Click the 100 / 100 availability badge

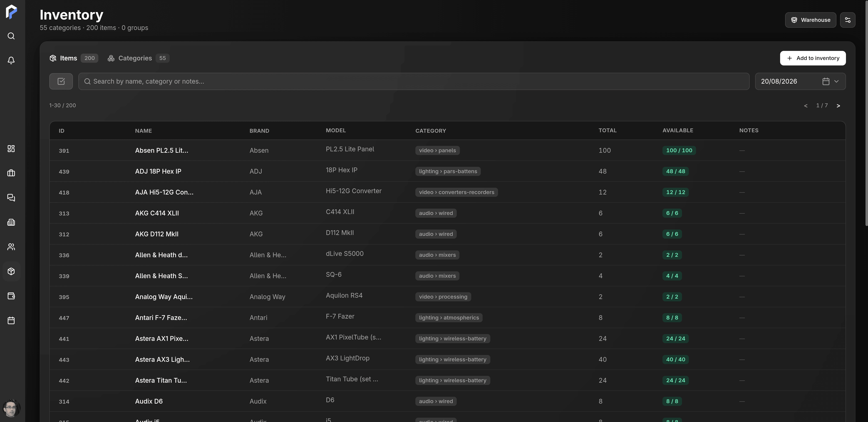(x=679, y=150)
